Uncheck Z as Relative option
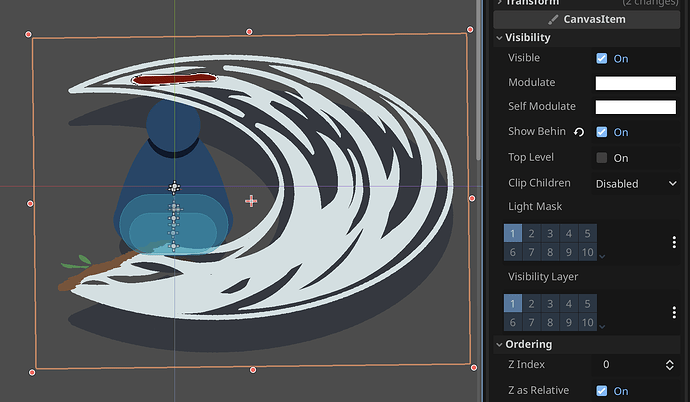The height and width of the screenshot is (402, 690). point(601,391)
